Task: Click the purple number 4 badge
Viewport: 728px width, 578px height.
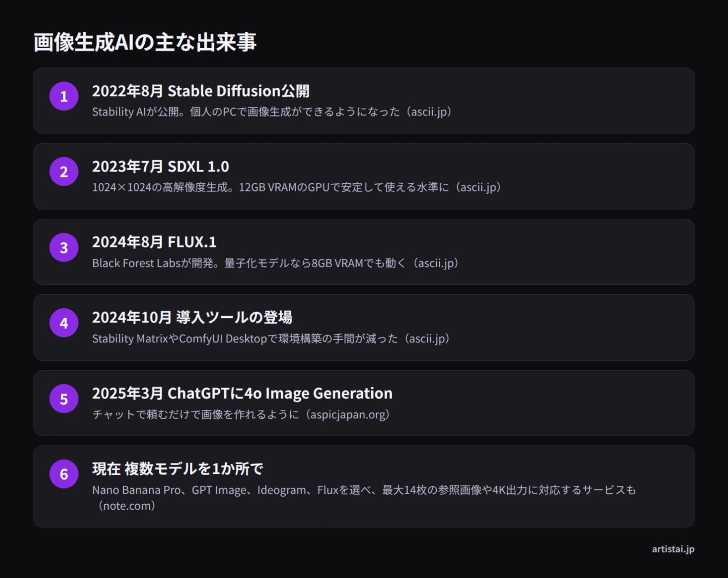Action: 64,323
